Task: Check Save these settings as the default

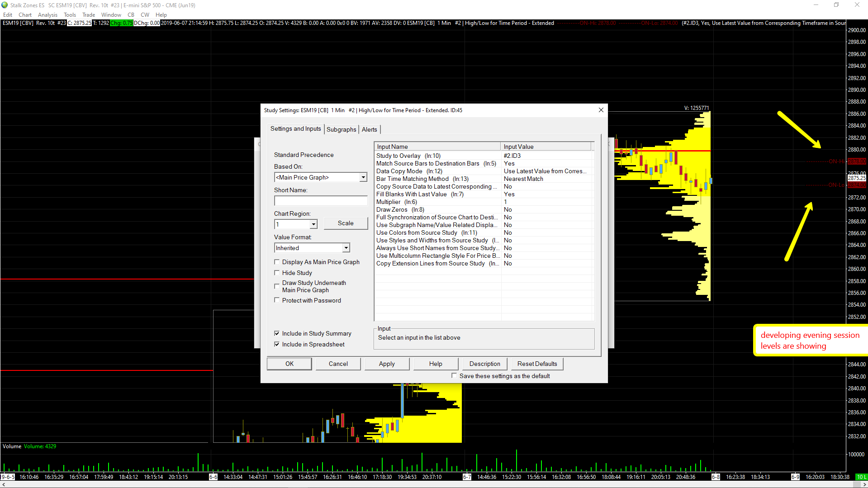Action: click(x=454, y=376)
